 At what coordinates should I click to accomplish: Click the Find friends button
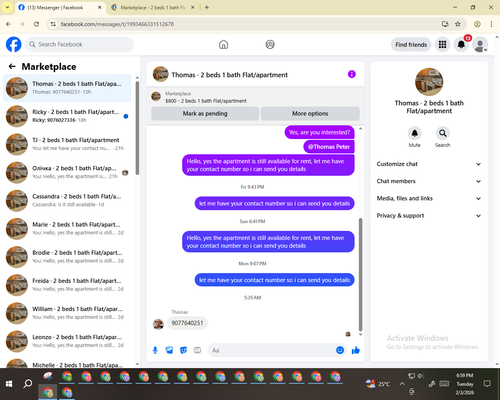tap(411, 45)
